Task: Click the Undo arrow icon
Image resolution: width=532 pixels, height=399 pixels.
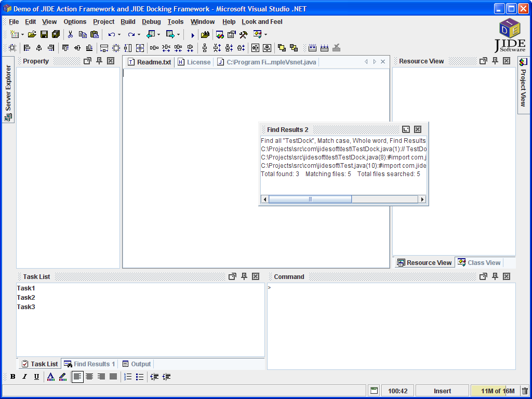Action: point(111,34)
